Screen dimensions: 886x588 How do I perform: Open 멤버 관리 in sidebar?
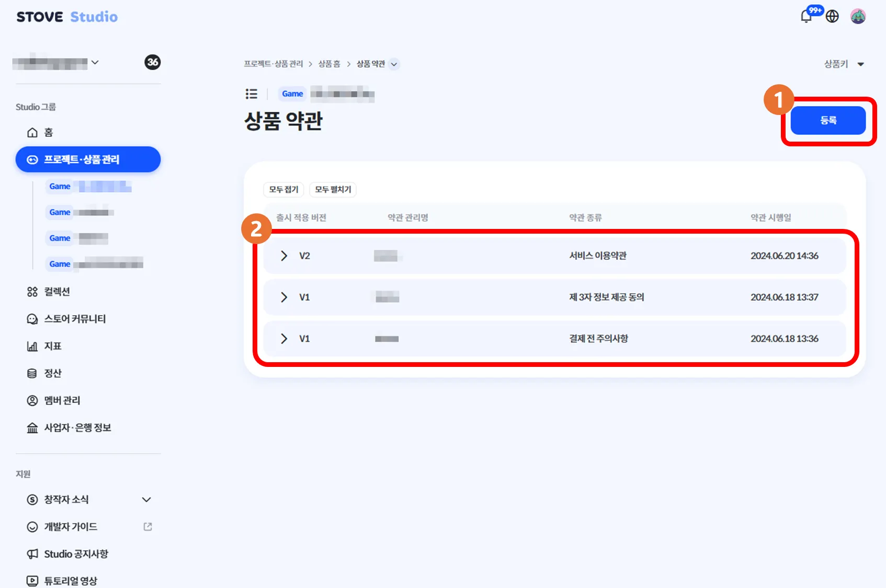click(x=62, y=400)
